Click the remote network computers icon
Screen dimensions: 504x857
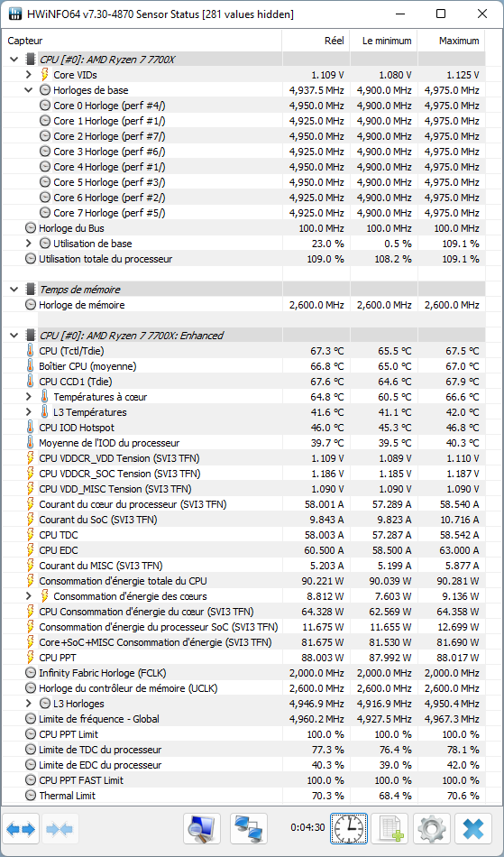[x=249, y=829]
